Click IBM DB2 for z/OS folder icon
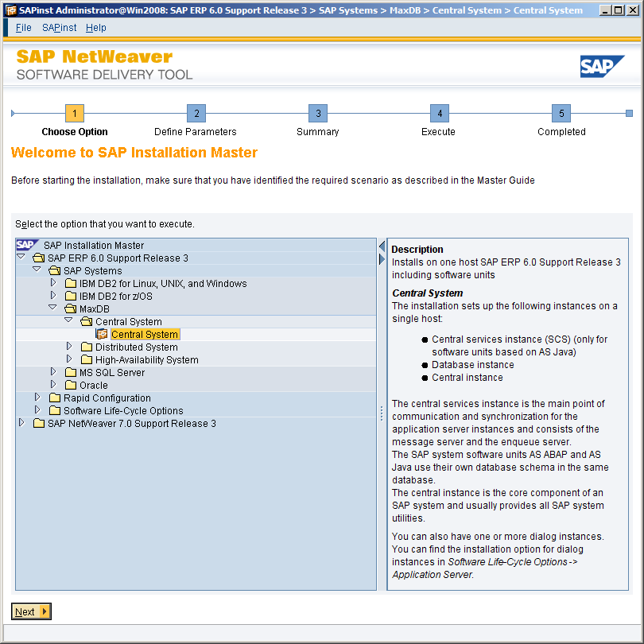644x644 pixels. tap(71, 296)
